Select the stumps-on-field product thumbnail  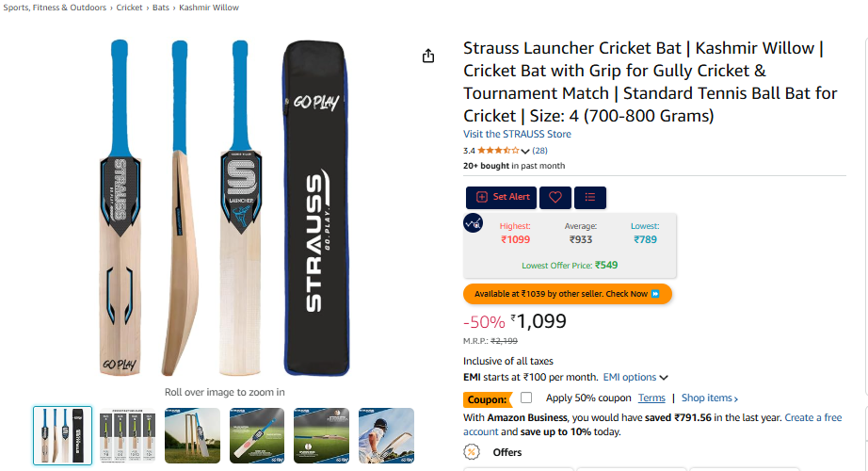[192, 435]
